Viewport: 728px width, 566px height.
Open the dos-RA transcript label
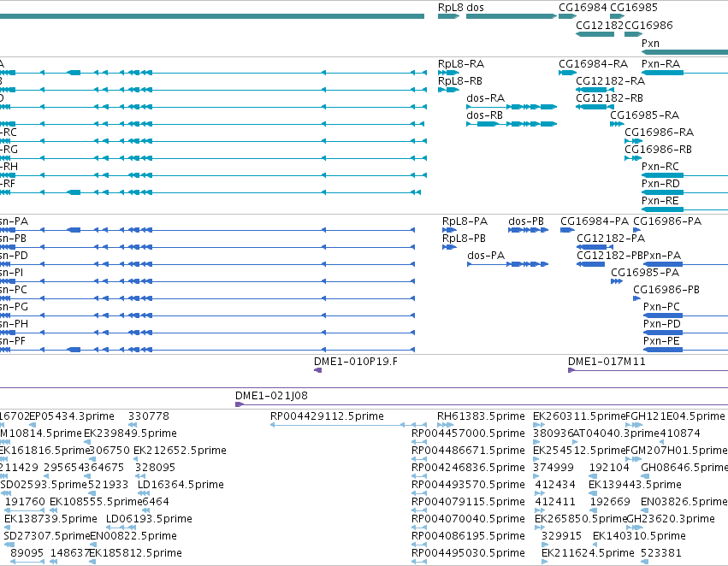coord(486,98)
